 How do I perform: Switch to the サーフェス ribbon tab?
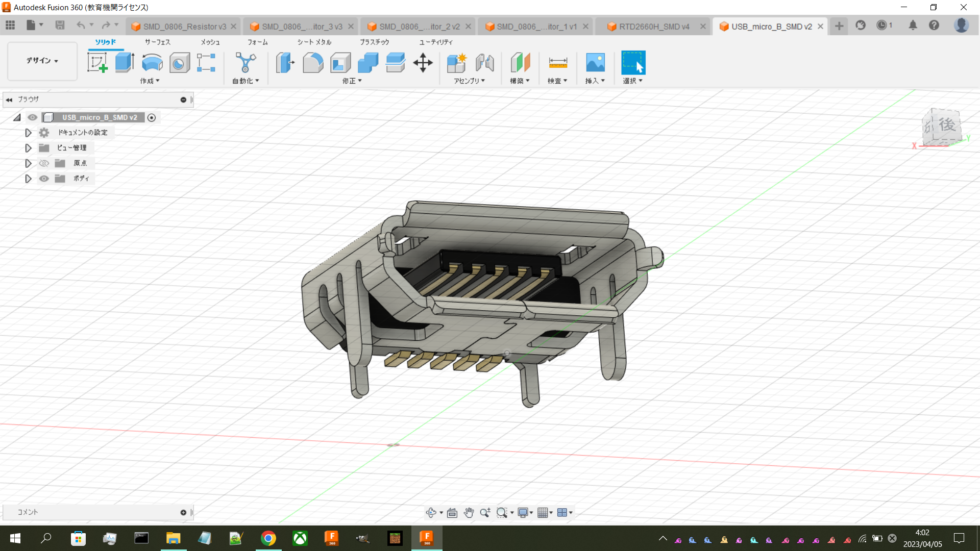click(x=158, y=42)
